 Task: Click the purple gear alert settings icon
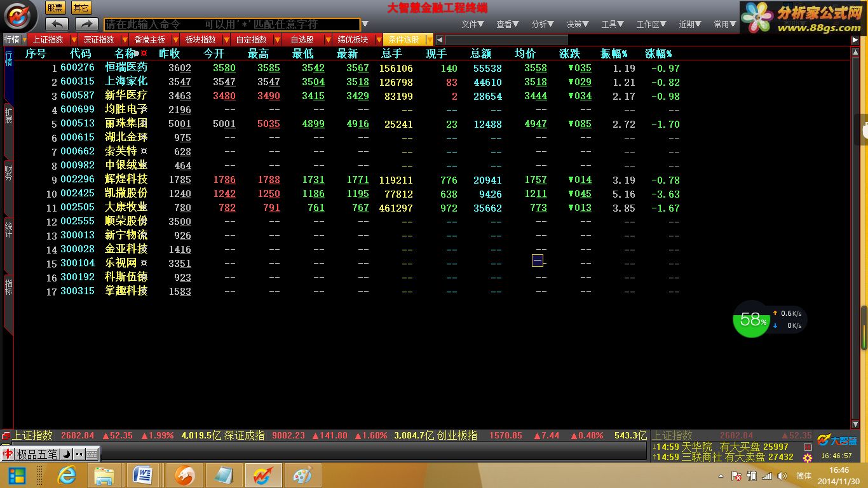(808, 457)
